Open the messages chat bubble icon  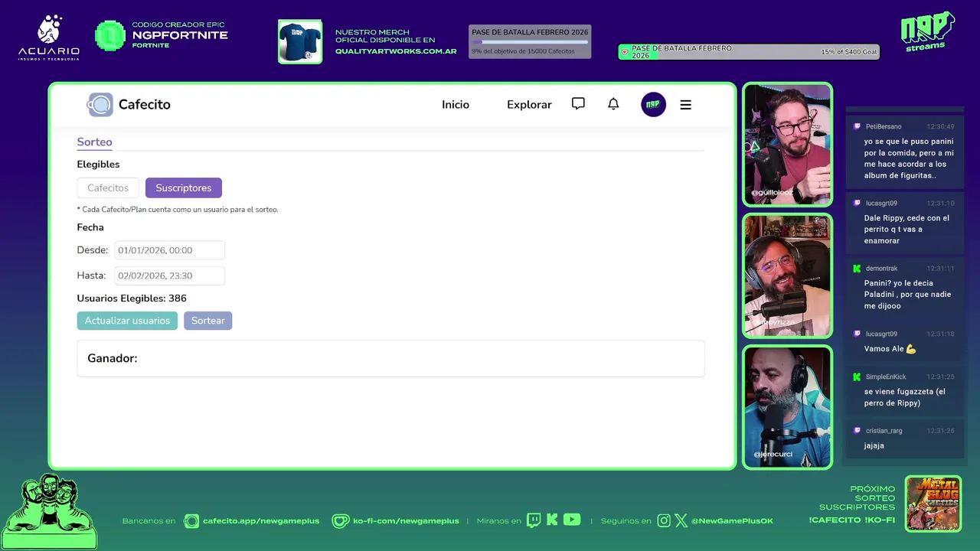(x=578, y=104)
